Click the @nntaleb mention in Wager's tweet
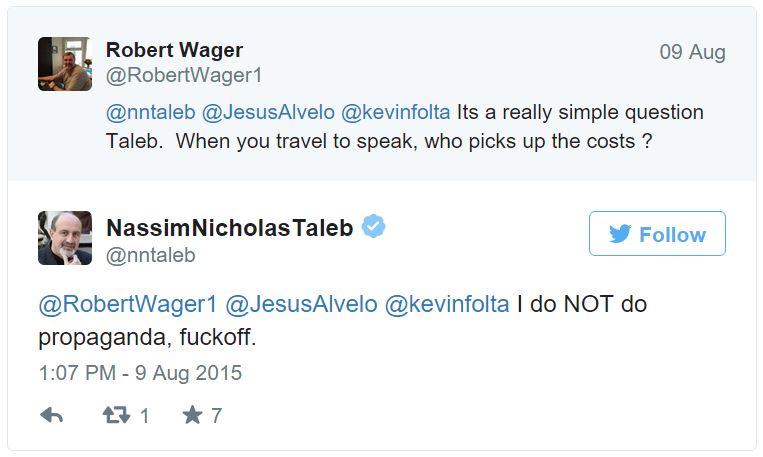 coord(151,112)
